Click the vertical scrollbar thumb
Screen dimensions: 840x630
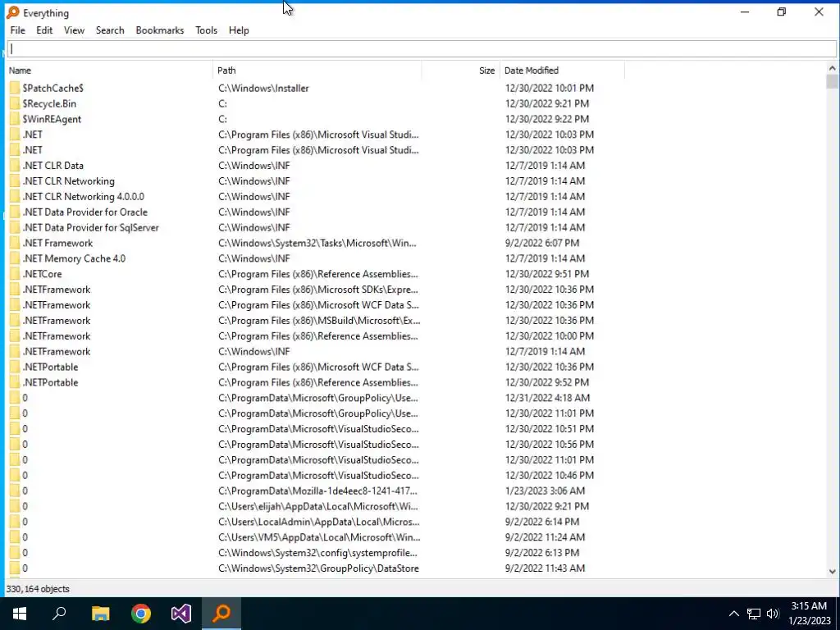coord(832,81)
